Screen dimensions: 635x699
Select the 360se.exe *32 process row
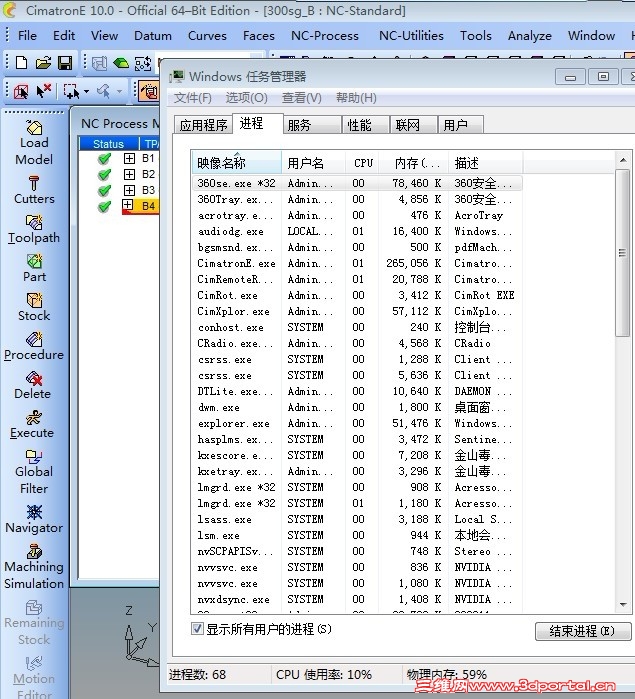(357, 183)
